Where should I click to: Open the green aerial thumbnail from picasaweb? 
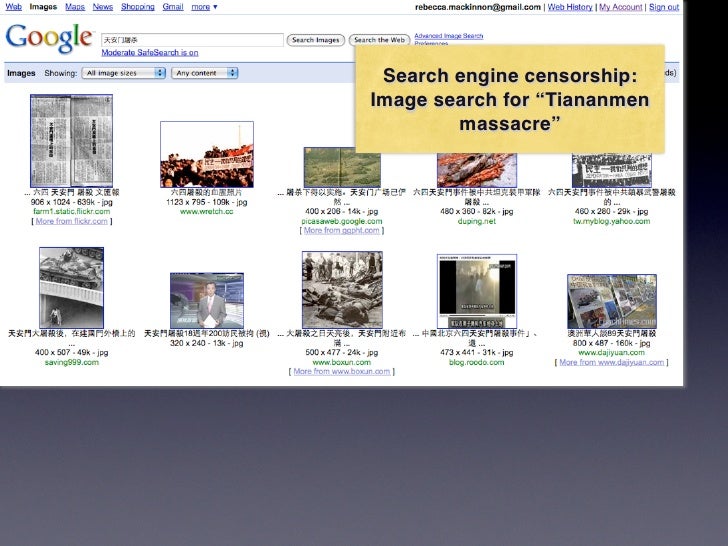pyautogui.click(x=342, y=168)
